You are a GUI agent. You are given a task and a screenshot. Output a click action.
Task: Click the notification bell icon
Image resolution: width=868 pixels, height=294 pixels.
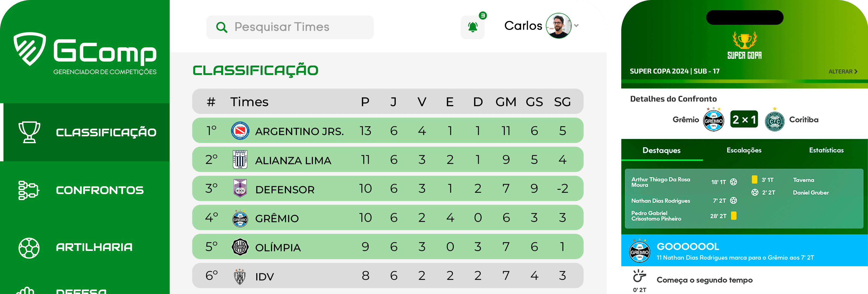(x=473, y=27)
